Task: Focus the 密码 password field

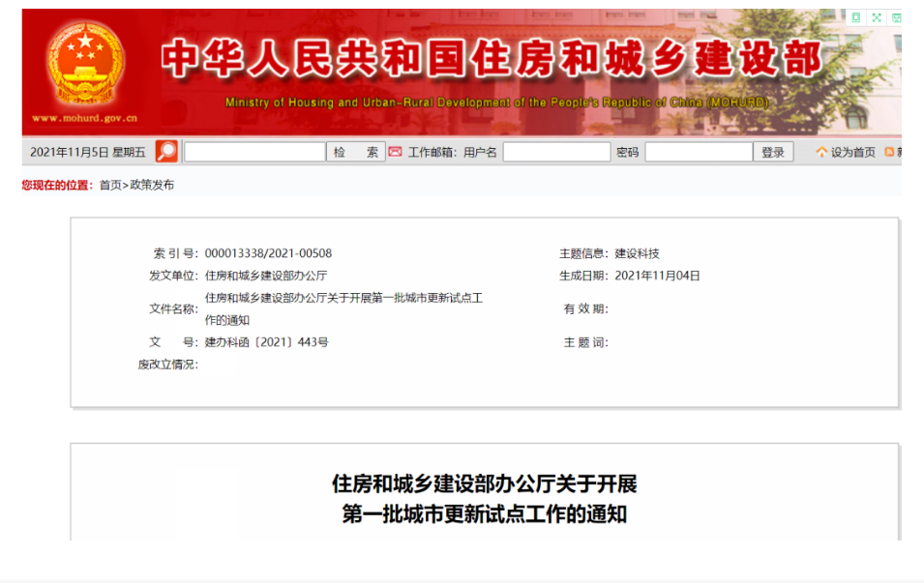Action: click(699, 152)
